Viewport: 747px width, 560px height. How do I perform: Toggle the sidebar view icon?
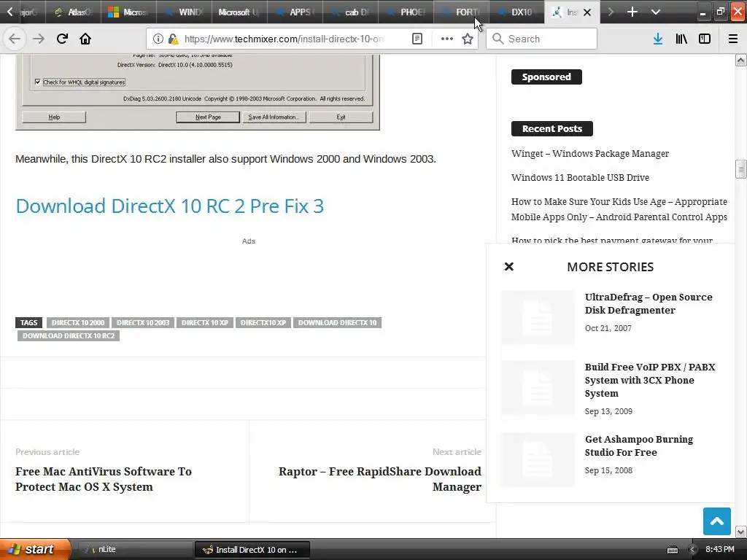705,39
